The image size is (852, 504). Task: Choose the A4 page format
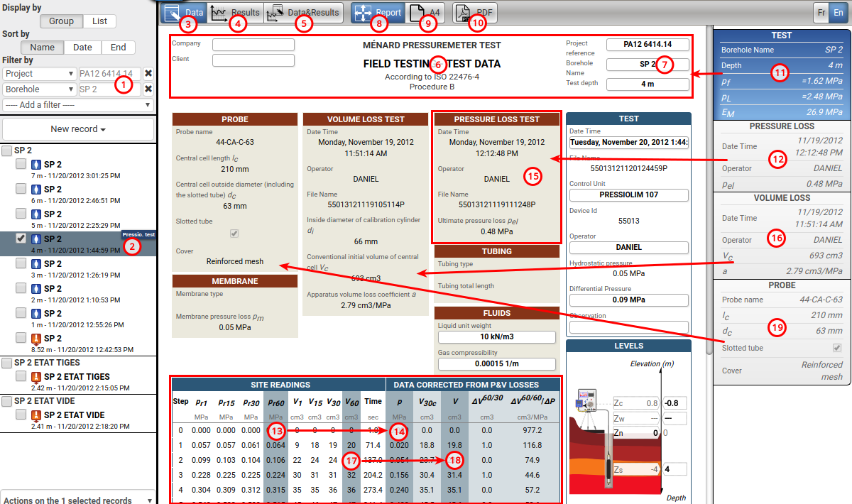coord(426,13)
